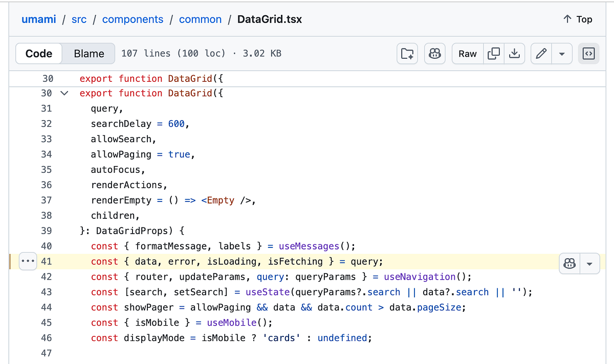Switch to the Blame tab
Viewport: 614px width, 364px height.
coord(89,54)
